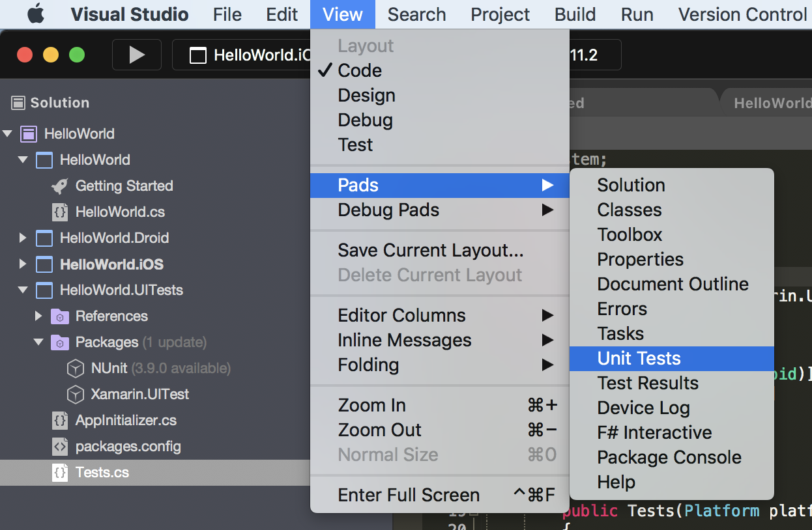Open the Apple menu
The image size is (812, 530).
pos(36,14)
